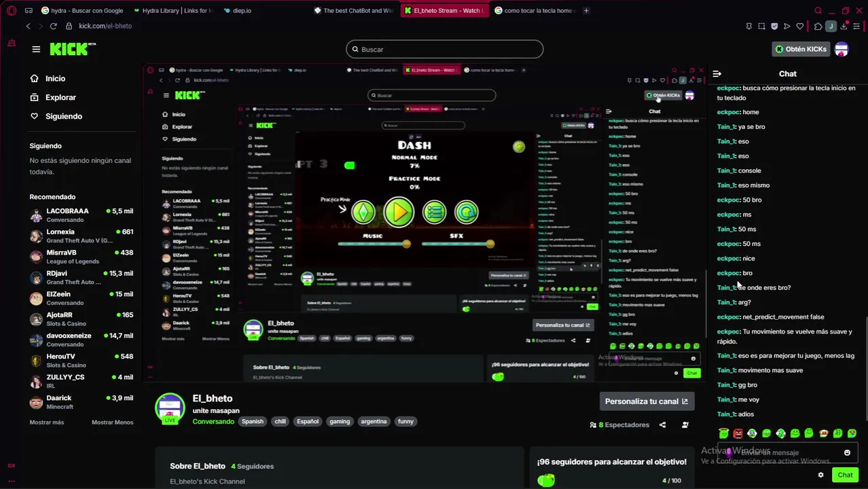Click the purple microphone icon in message box

(729, 452)
